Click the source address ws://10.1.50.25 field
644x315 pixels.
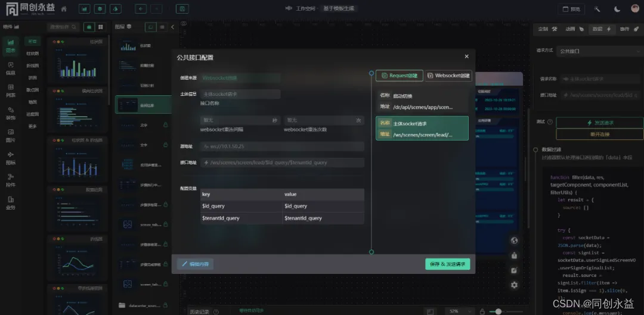click(283, 146)
